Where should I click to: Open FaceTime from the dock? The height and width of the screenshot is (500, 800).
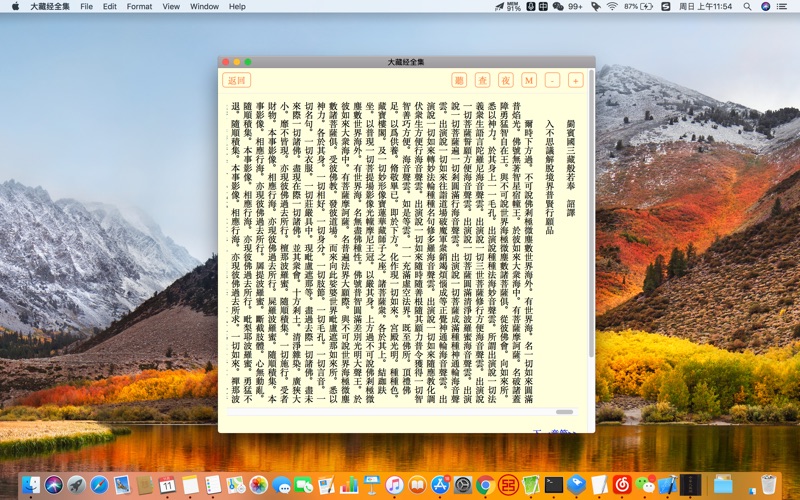[304, 485]
